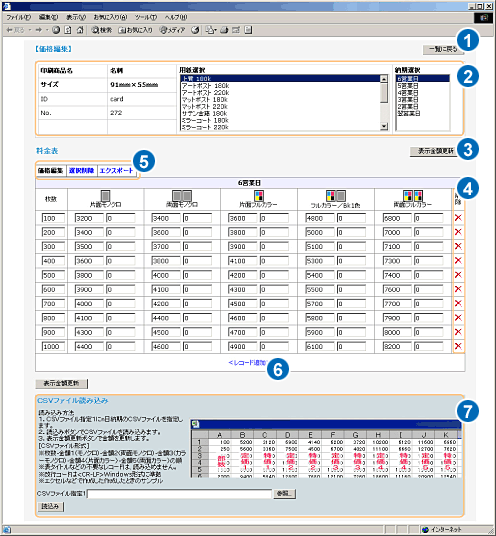Delete the 100-sheet row with red X
496x536 pixels.
click(458, 218)
